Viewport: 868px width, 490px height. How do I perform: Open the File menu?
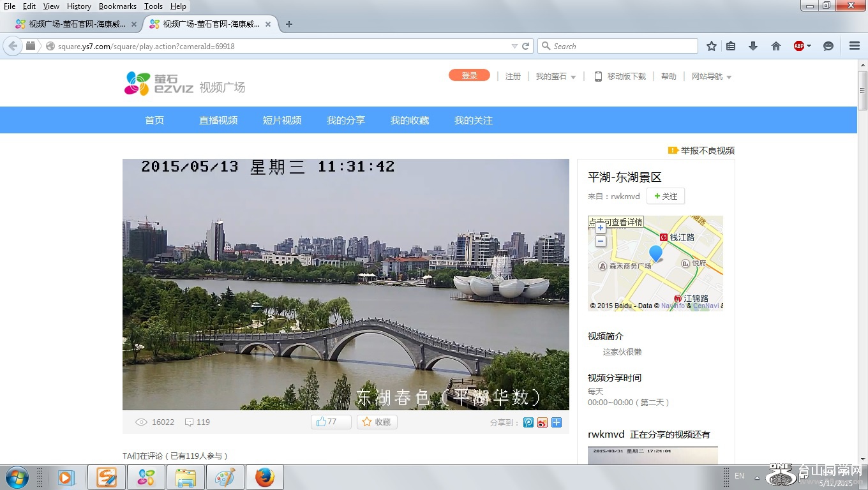pyautogui.click(x=10, y=6)
